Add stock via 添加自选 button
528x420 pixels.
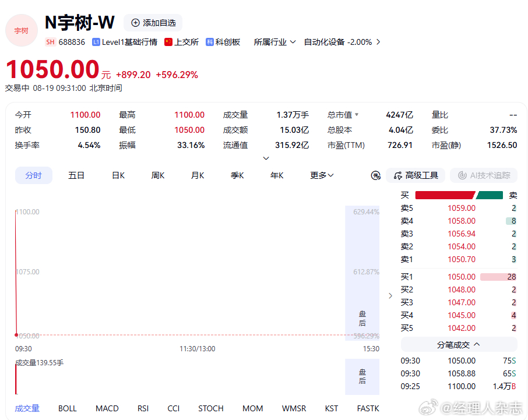[x=153, y=23]
